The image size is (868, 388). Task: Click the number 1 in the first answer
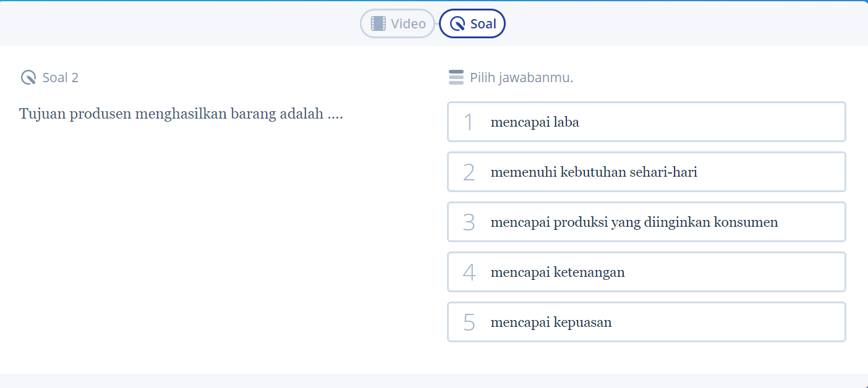coord(469,122)
